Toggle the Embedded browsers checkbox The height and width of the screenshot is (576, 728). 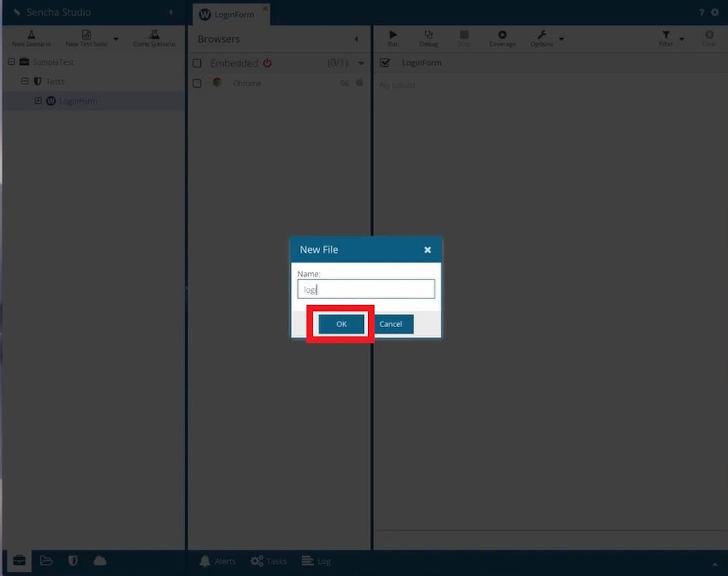197,63
